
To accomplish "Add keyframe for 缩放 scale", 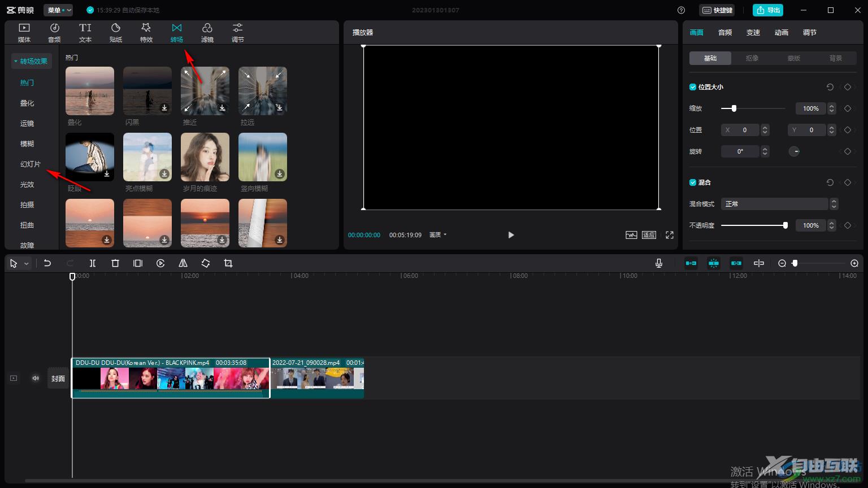I will 848,108.
